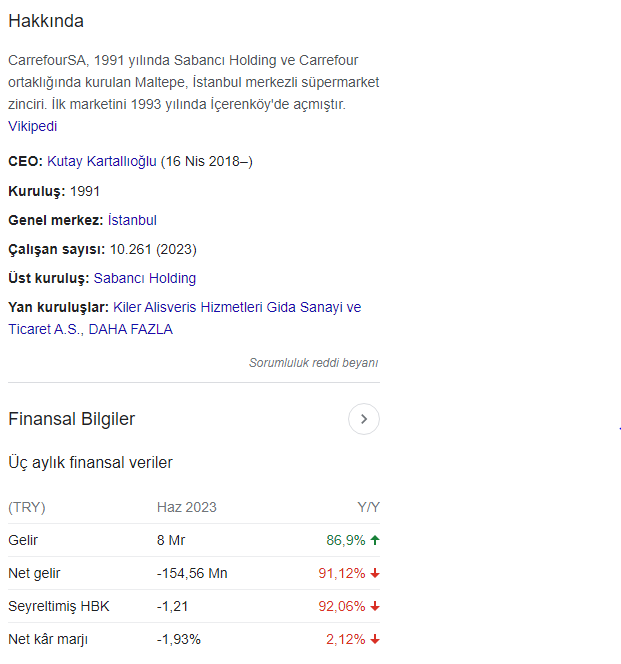Click the red down arrow beside 2,12%
The height and width of the screenshot is (664, 621).
click(x=374, y=639)
